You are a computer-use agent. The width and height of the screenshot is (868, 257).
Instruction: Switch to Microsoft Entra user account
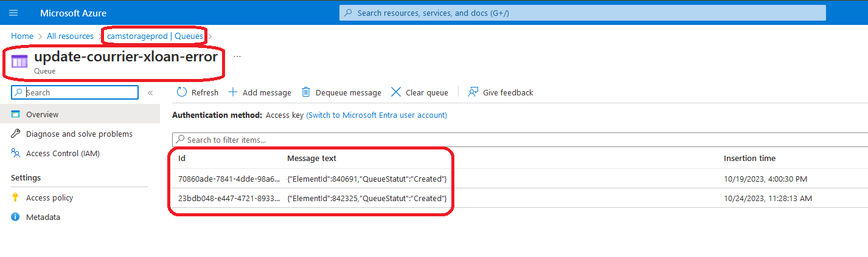tap(376, 115)
